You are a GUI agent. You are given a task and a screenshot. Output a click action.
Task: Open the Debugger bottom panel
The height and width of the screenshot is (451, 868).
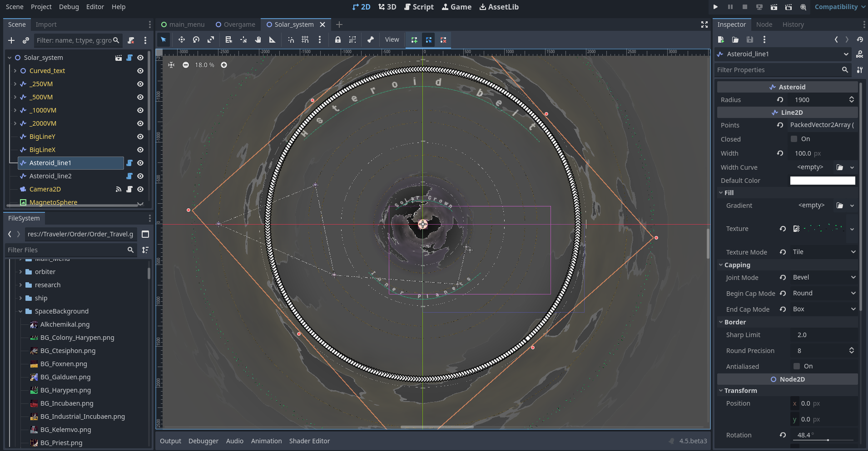click(203, 441)
